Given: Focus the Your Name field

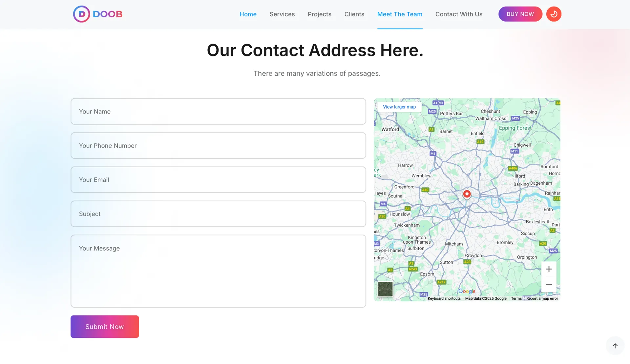Looking at the screenshot, I should click(x=218, y=111).
